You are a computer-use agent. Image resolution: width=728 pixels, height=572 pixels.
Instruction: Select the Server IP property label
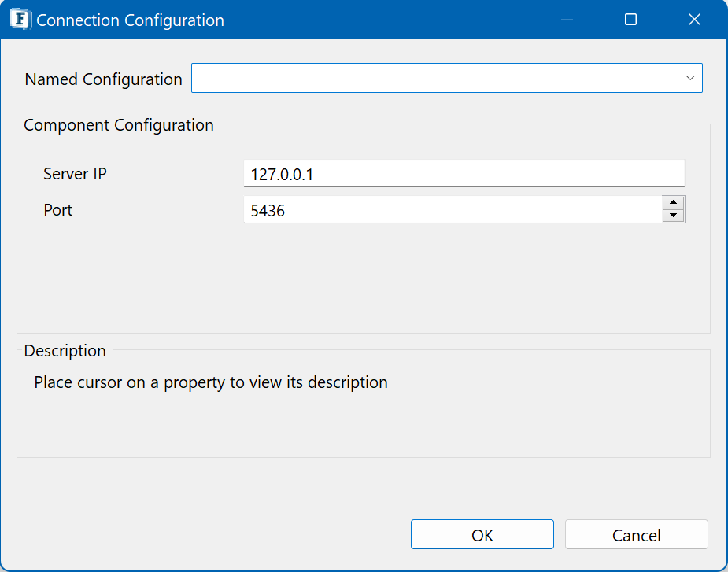(x=75, y=174)
